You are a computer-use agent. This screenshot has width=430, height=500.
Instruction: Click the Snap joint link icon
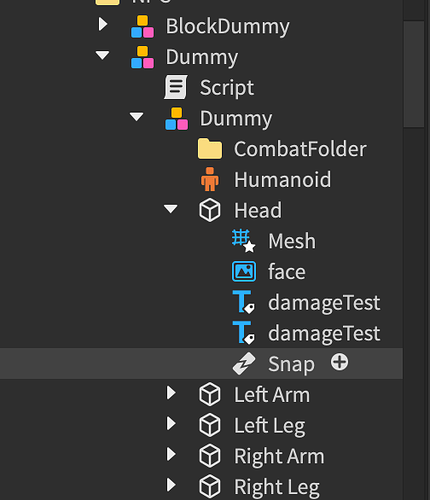tap(244, 364)
